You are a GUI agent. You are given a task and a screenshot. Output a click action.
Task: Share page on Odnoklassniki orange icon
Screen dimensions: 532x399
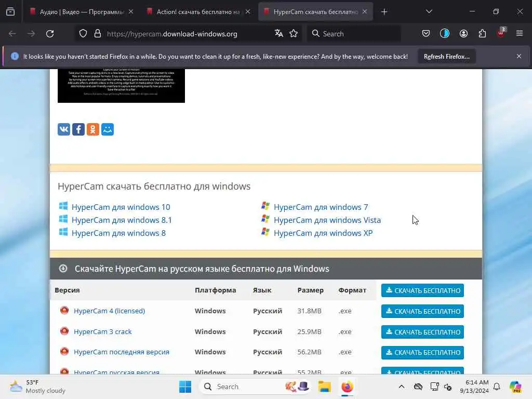tap(93, 129)
